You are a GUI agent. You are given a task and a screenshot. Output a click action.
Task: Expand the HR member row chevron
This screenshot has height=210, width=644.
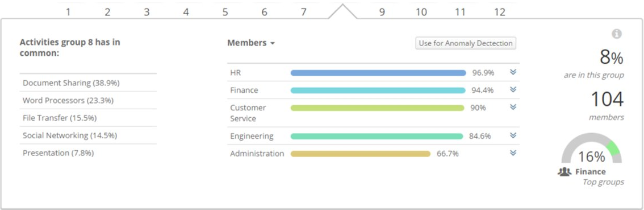pos(513,72)
